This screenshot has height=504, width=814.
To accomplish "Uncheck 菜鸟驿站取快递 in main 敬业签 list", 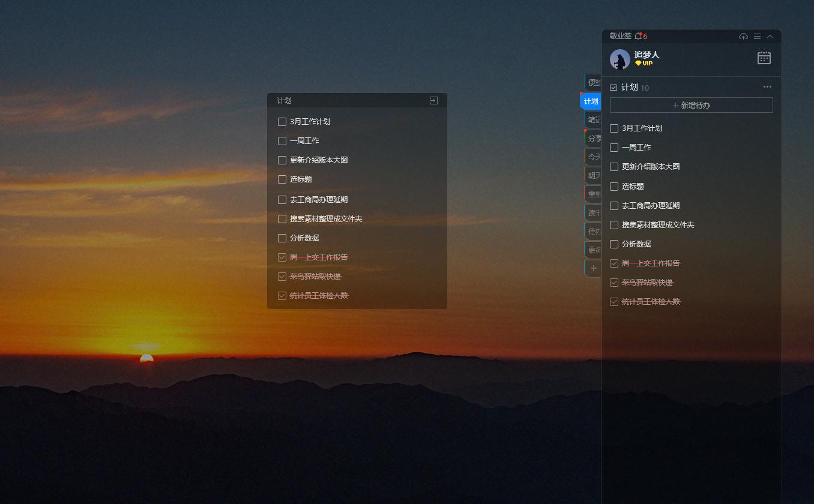I will point(614,283).
